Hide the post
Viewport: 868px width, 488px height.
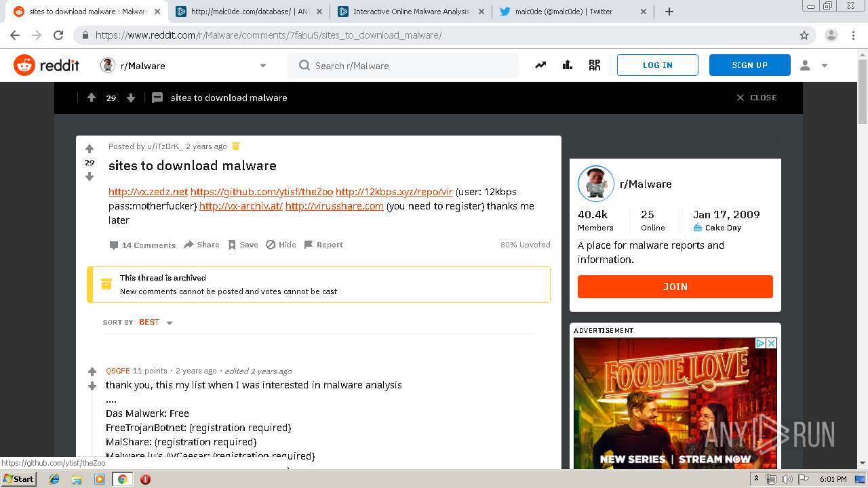coord(281,245)
